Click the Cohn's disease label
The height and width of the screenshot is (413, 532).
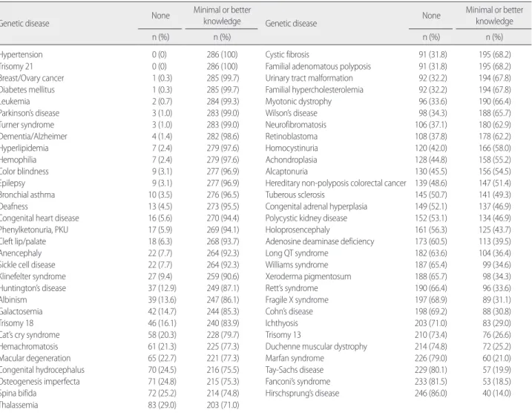pos(289,311)
